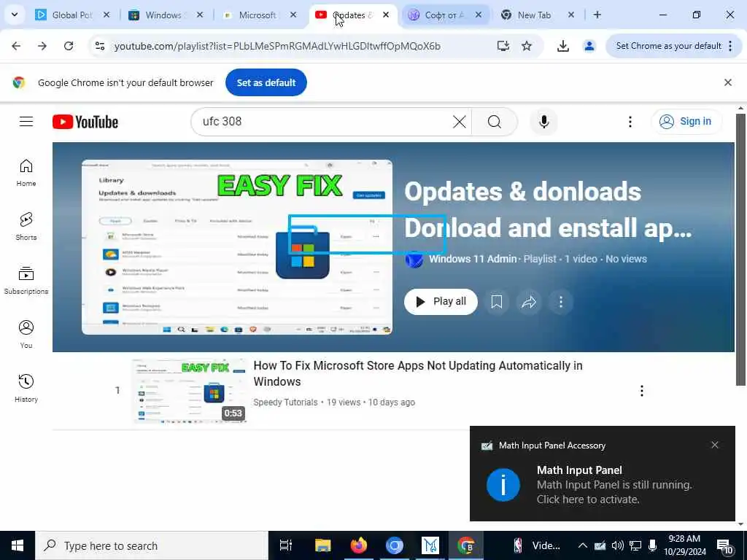747x560 pixels.
Task: Launch Firefox from taskbar
Action: [x=358, y=545]
